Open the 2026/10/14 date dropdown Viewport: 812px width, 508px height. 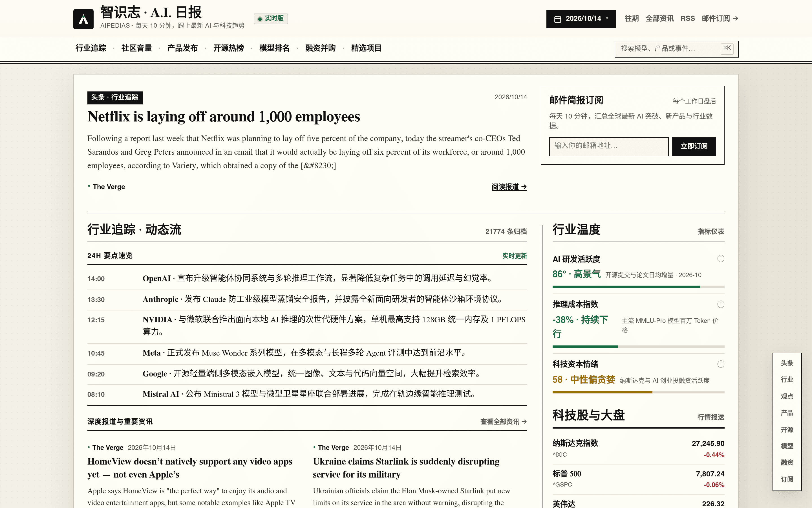581,19
